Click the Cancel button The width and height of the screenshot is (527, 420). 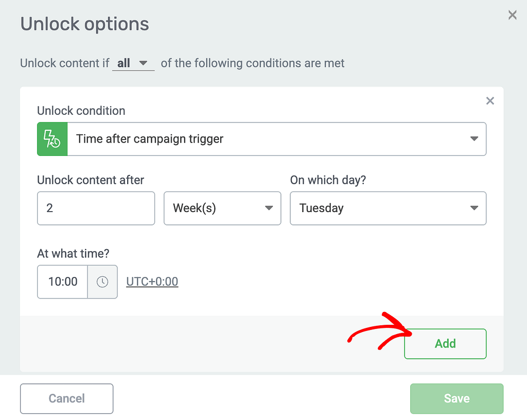click(x=66, y=398)
